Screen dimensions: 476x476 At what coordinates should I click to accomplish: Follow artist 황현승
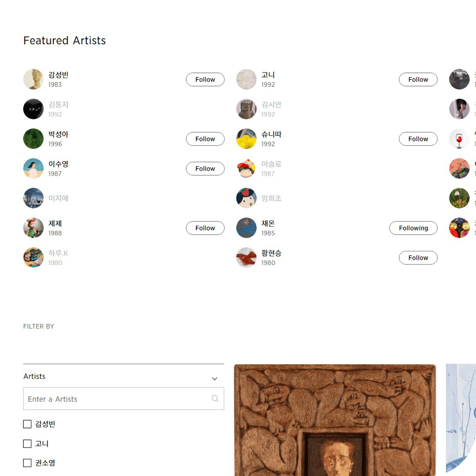coord(418,258)
